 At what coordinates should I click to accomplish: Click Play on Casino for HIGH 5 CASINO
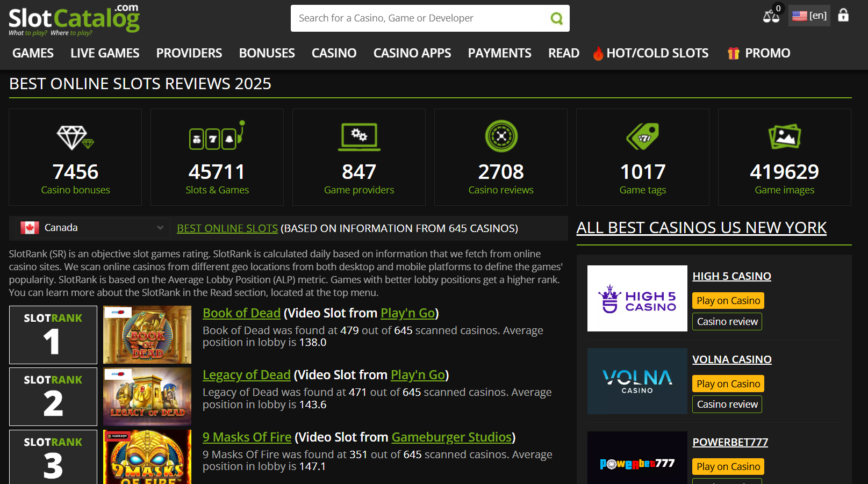pos(727,300)
